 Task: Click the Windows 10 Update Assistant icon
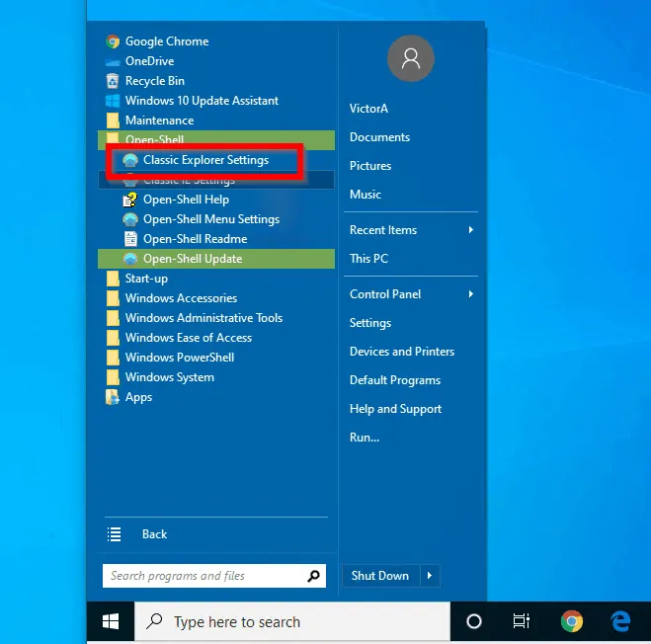click(113, 101)
